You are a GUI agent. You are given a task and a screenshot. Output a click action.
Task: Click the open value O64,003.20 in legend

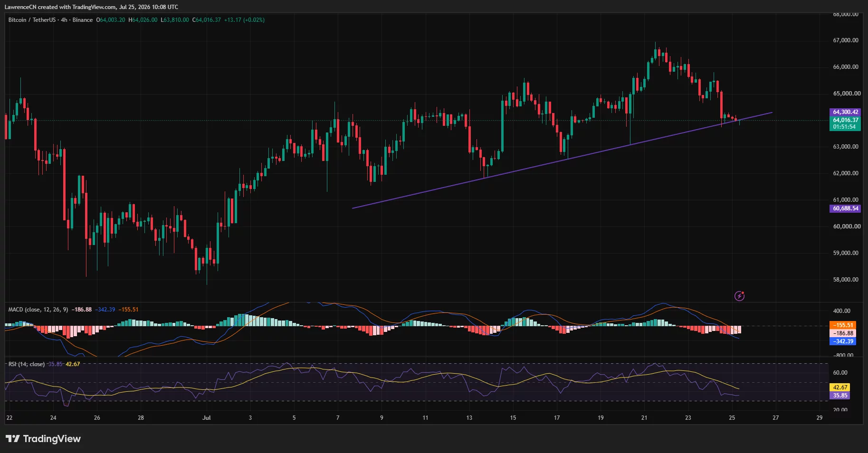111,20
